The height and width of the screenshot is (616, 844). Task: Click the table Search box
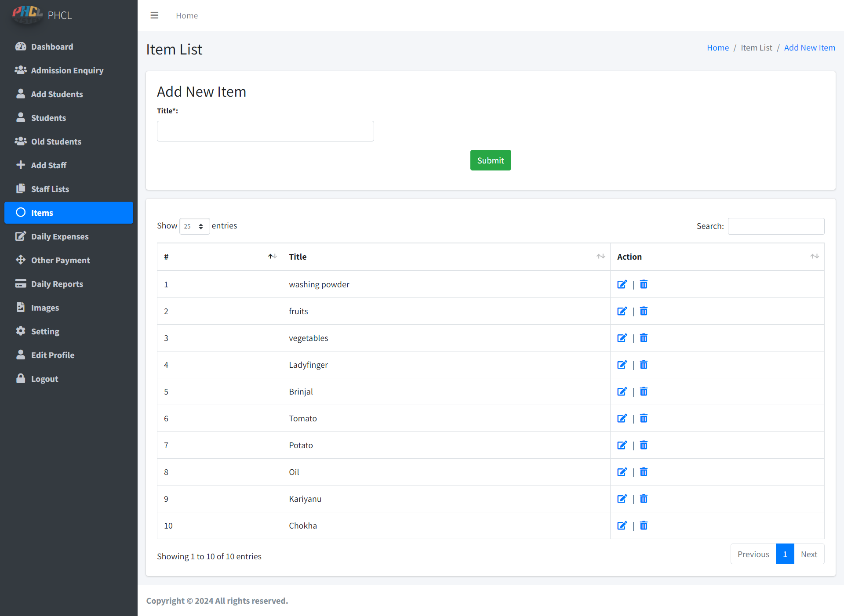click(775, 226)
